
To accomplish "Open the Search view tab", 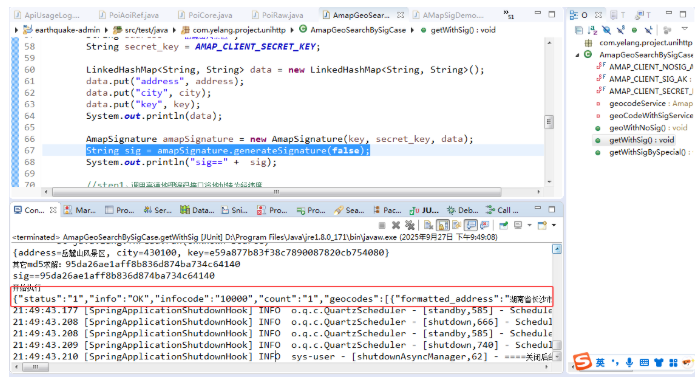I will (349, 210).
